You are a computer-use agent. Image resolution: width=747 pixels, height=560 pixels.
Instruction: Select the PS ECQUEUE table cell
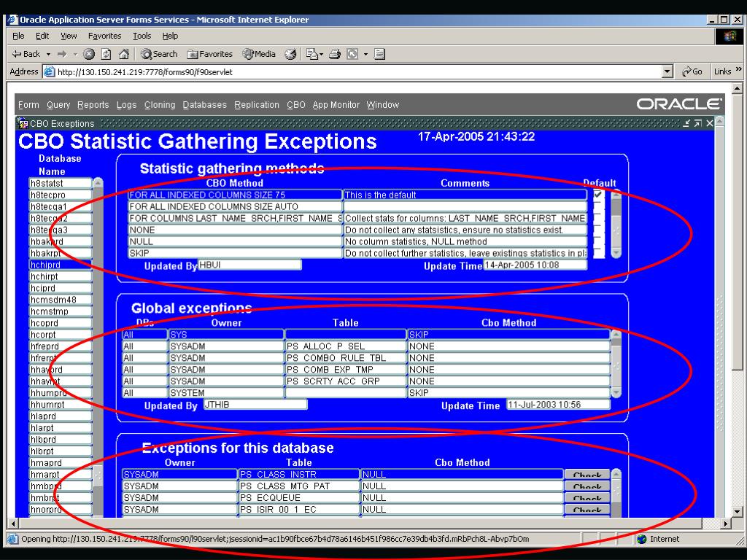point(299,497)
